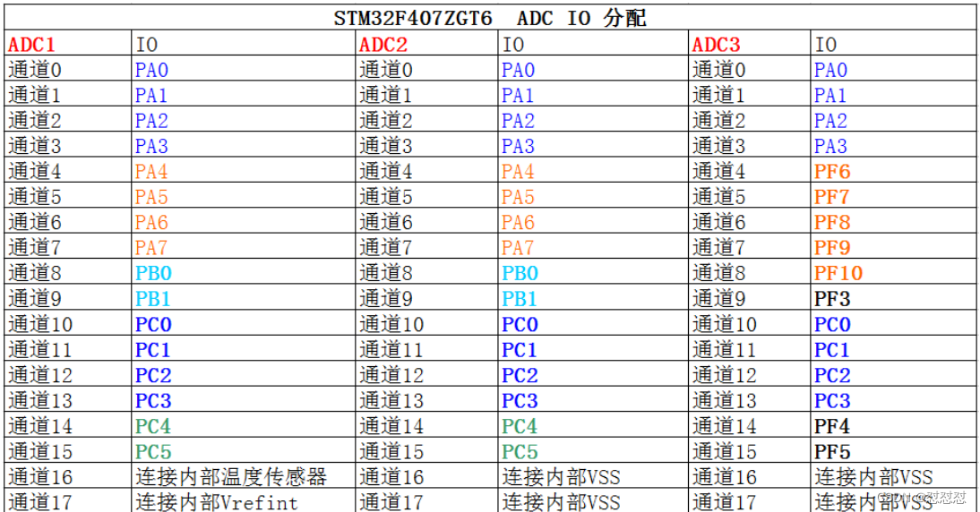Select the red ADC2 column header
Viewport: 980px width, 512px height.
(x=383, y=45)
